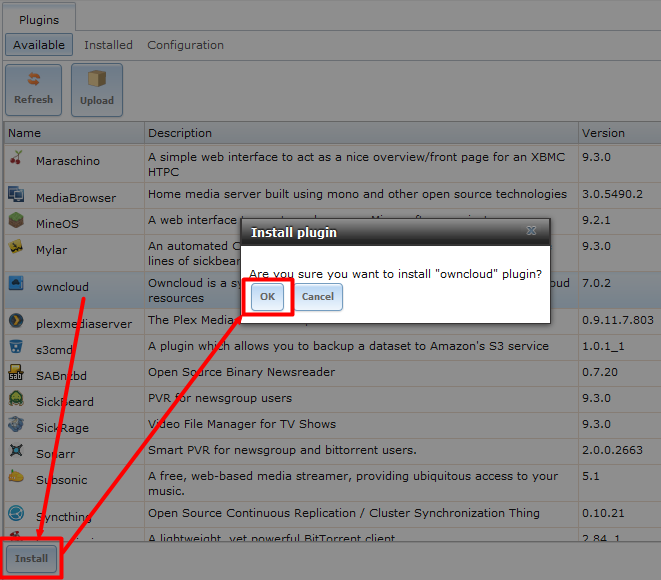Click the SickRage plugin icon
The width and height of the screenshot is (661, 580).
(x=16, y=424)
